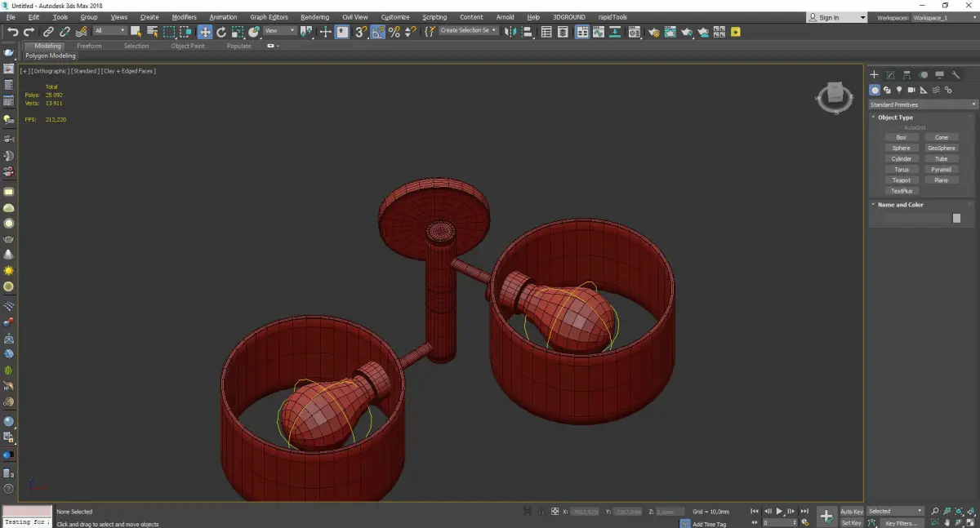Toggle the Ribbon display
The image size is (980, 528).
pyautogui.click(x=582, y=32)
